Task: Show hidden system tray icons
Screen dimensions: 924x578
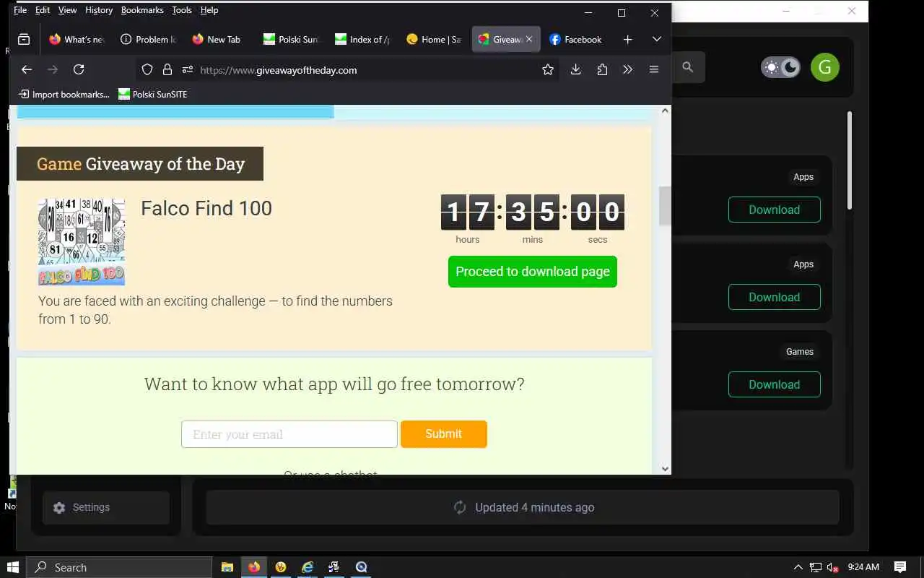Action: pyautogui.click(x=798, y=567)
